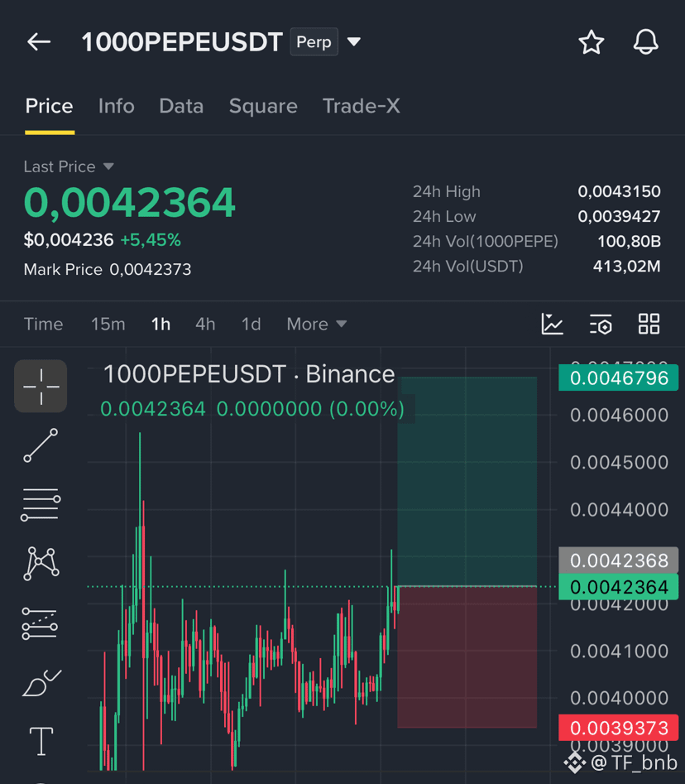This screenshot has width=685, height=784.
Task: Select the long/short position tool
Action: [40, 623]
